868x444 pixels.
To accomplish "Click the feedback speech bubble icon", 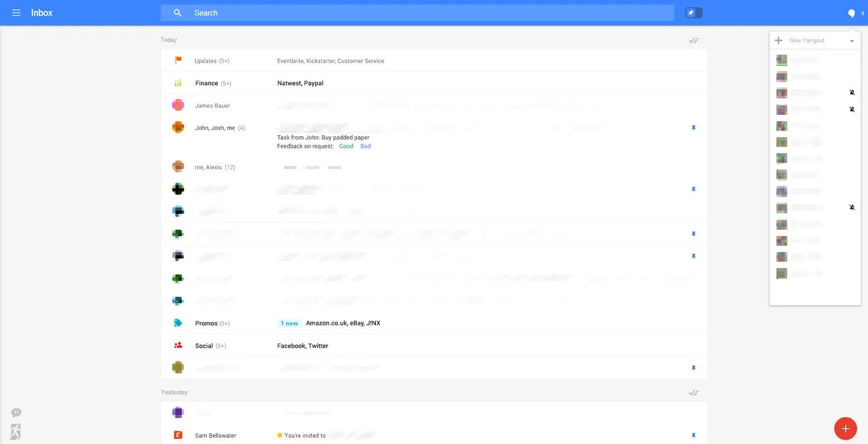I will [x=16, y=413].
